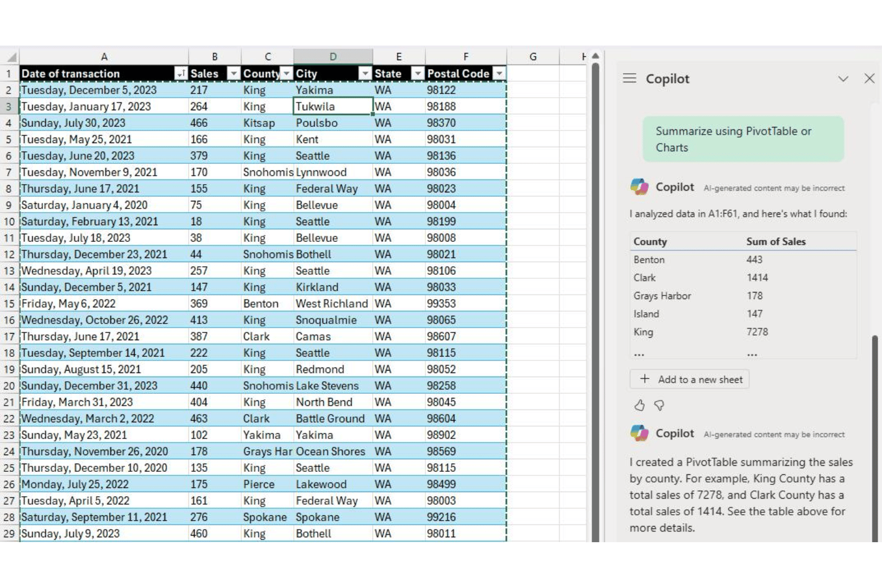Click Benton row in Copilot summary table
The image size is (882, 588).
click(x=743, y=260)
